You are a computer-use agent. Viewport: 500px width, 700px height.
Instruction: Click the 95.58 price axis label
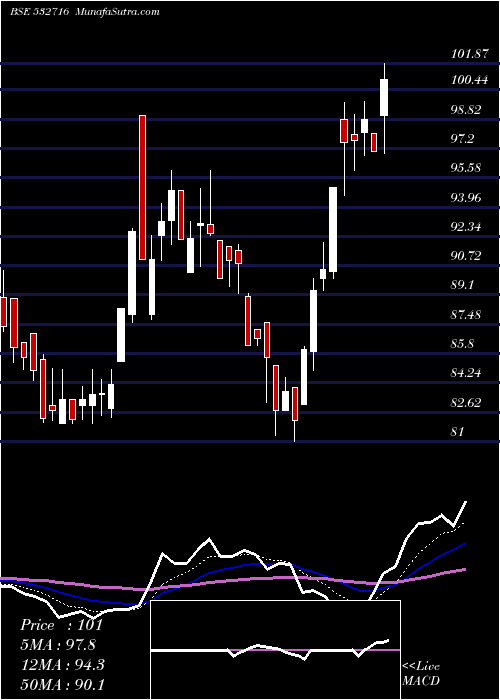point(466,168)
